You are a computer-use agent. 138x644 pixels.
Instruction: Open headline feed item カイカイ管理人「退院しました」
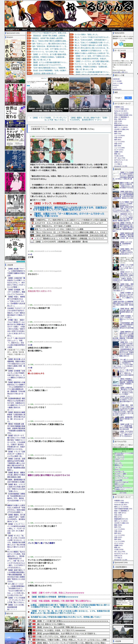pos(86,34)
